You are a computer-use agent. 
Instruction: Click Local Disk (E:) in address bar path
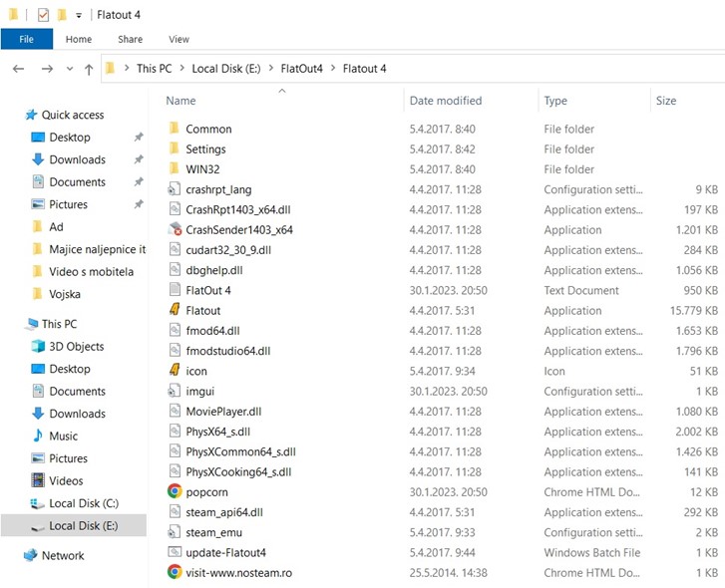point(228,69)
